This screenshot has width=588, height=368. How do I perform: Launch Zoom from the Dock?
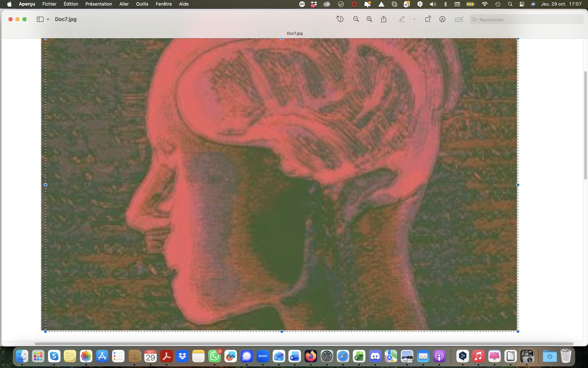(x=263, y=356)
